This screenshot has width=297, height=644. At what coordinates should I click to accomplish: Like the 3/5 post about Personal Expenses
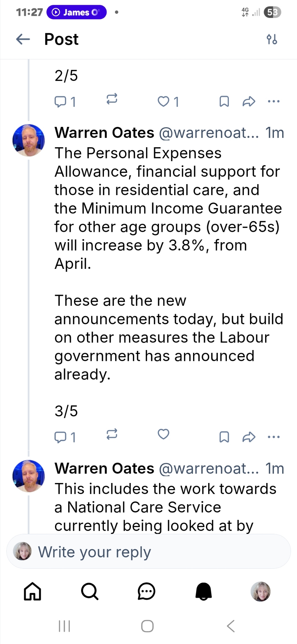pyautogui.click(x=163, y=434)
